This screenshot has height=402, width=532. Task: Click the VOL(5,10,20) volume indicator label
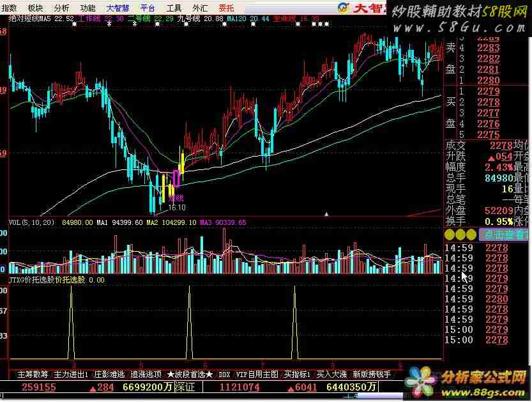[x=32, y=222]
